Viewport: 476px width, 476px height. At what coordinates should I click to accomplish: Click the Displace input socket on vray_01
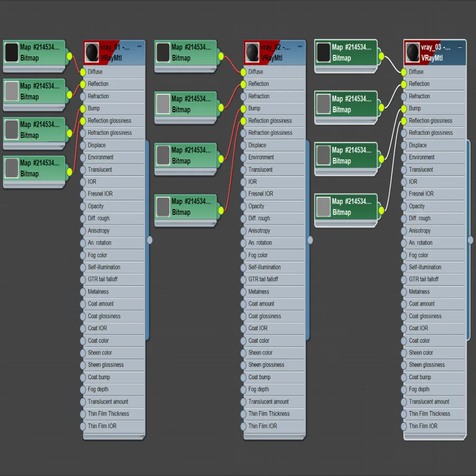(83, 145)
